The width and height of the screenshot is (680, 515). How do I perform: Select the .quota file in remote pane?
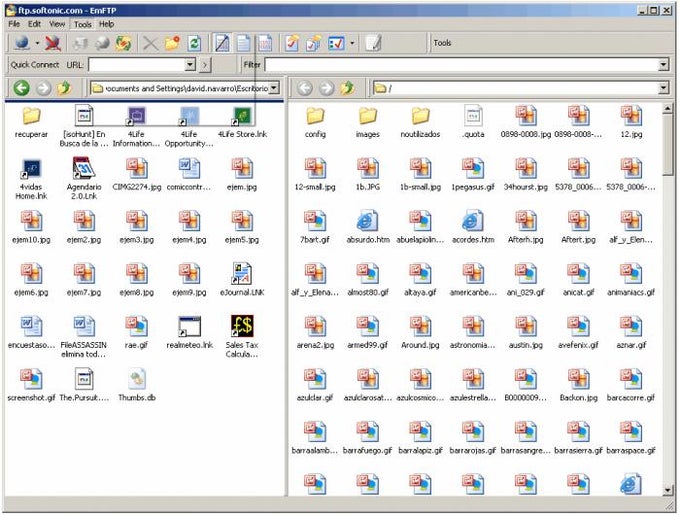tap(473, 121)
